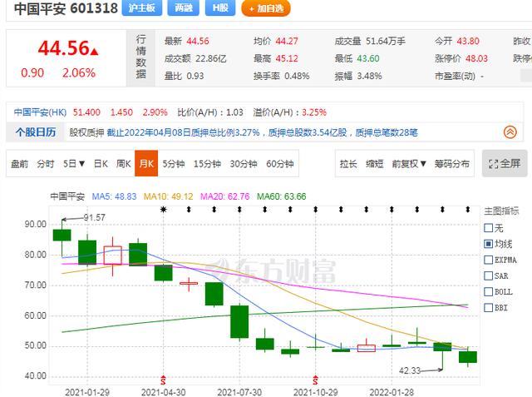The image size is (532, 397).
Task: Switch to 15分钟 chart tab
Action: pyautogui.click(x=207, y=164)
